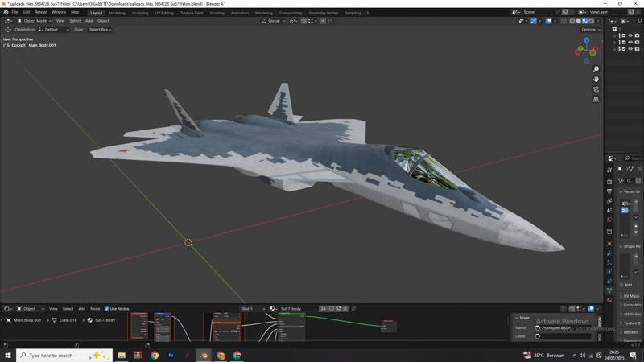This screenshot has width=644, height=362.
Task: Open Global transform orientation dropdown
Action: pos(273,21)
